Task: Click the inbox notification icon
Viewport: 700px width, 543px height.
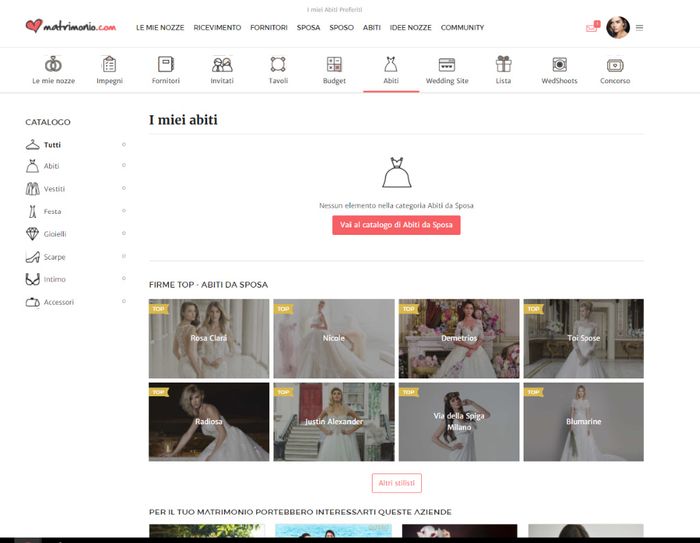Action: point(592,27)
